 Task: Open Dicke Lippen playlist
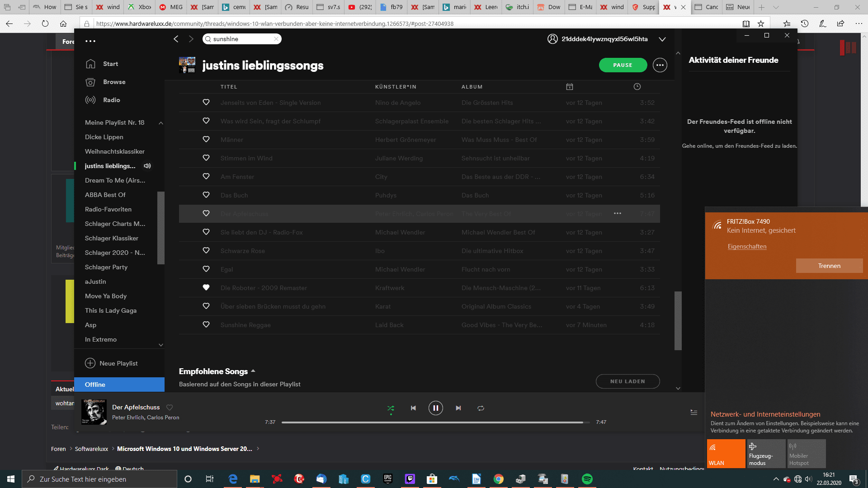pos(104,137)
